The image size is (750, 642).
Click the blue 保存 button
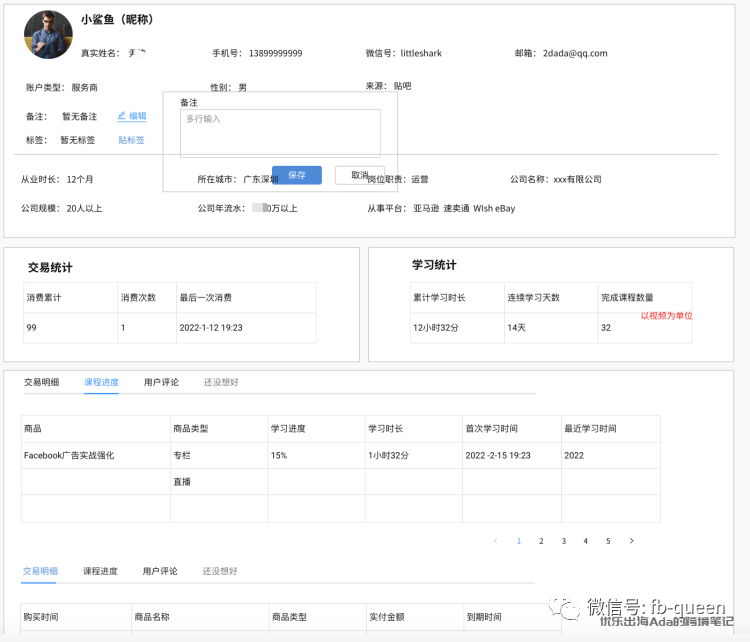pyautogui.click(x=297, y=175)
